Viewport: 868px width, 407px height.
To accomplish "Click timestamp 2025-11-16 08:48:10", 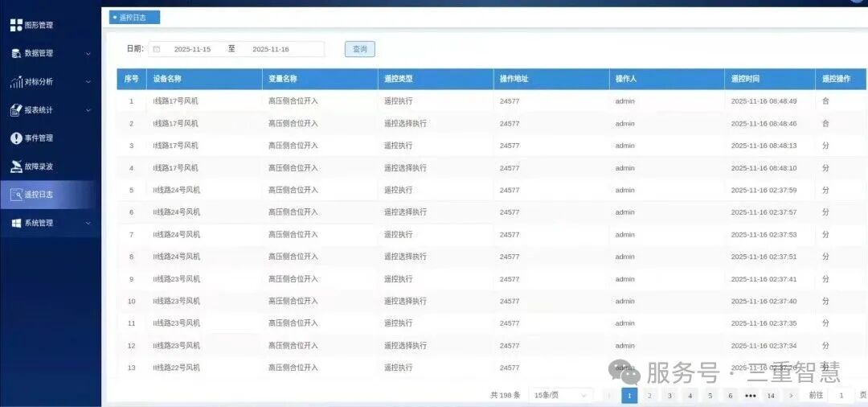I will pos(764,168).
